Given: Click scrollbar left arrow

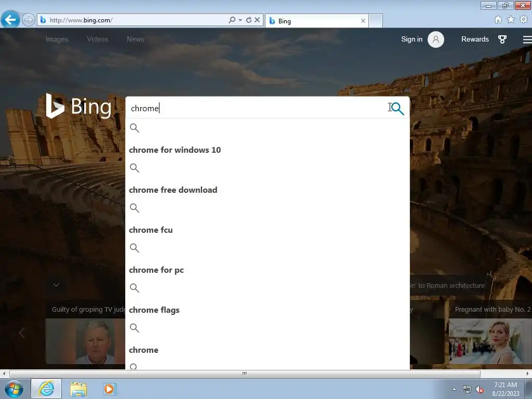Looking at the screenshot, I should click(4, 374).
